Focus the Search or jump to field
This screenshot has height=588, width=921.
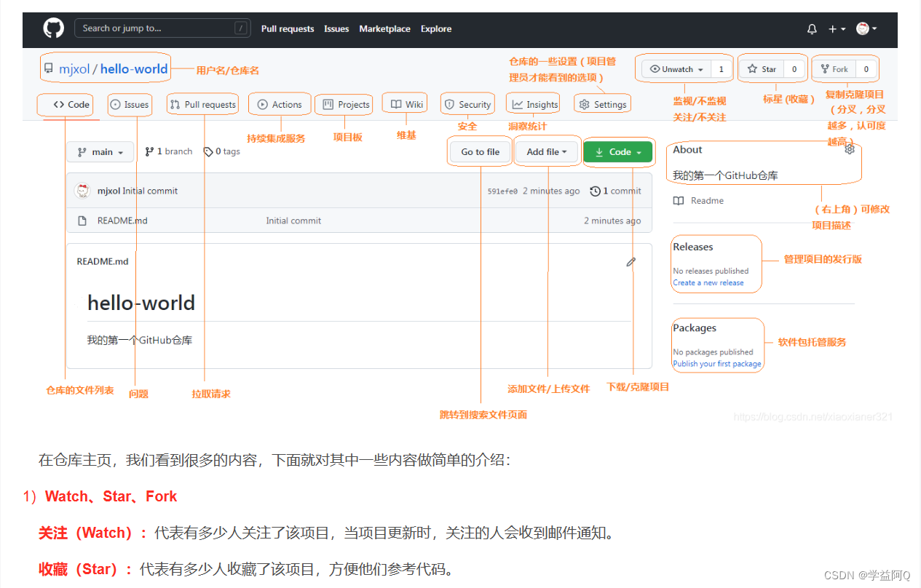click(162, 28)
